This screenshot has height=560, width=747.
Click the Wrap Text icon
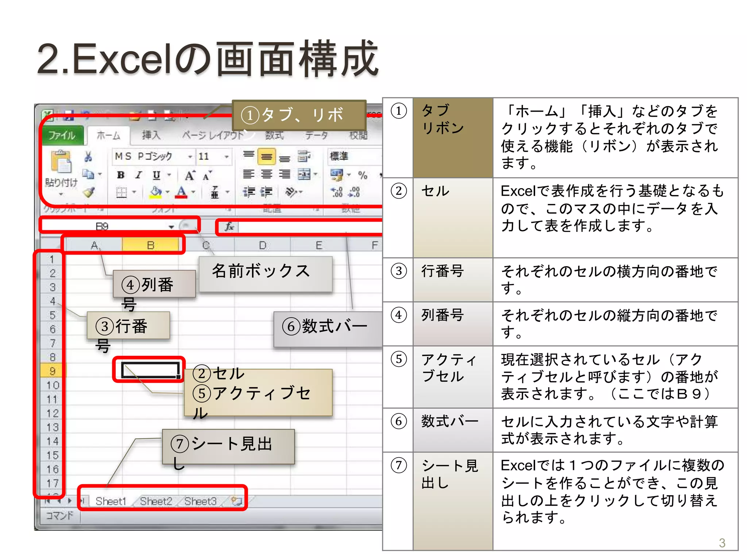(x=304, y=156)
